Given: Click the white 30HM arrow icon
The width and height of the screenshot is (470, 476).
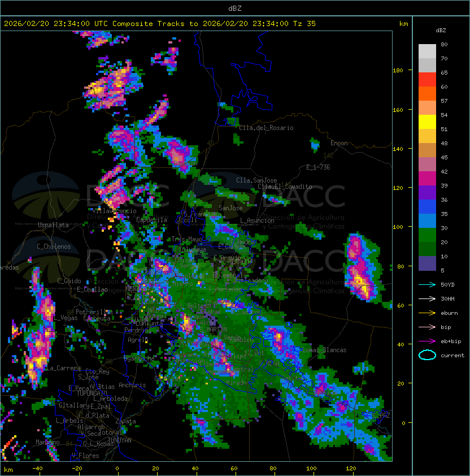Looking at the screenshot, I should [427, 298].
